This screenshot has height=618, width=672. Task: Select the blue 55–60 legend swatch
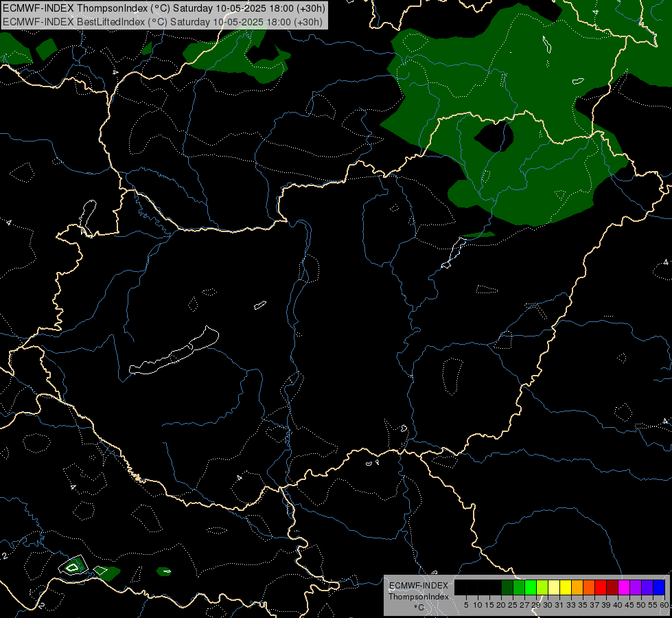tap(659, 587)
